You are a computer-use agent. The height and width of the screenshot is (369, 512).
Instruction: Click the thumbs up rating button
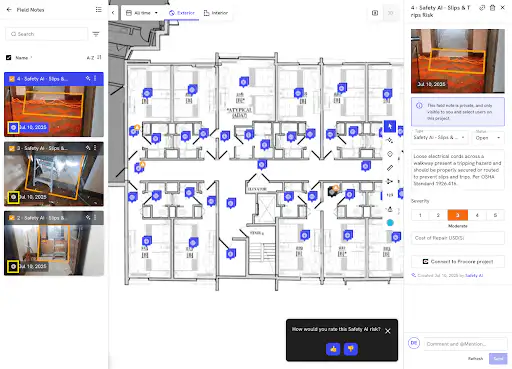tap(333, 349)
